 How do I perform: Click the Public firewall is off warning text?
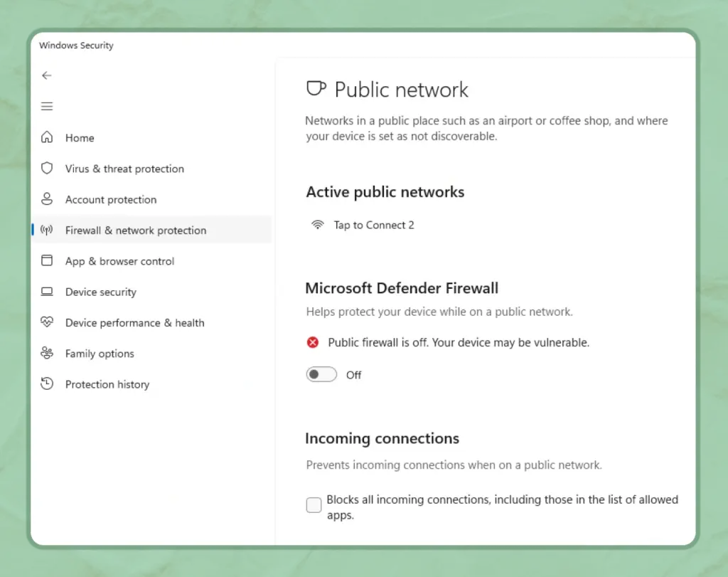pos(459,343)
